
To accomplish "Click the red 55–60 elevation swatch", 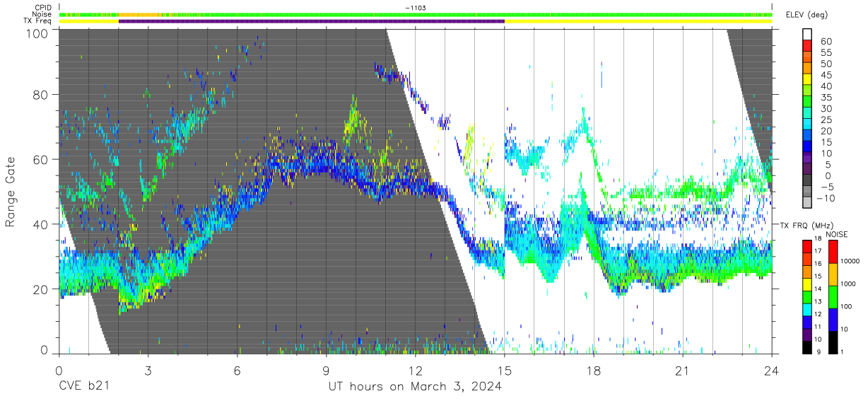I will click(x=808, y=46).
